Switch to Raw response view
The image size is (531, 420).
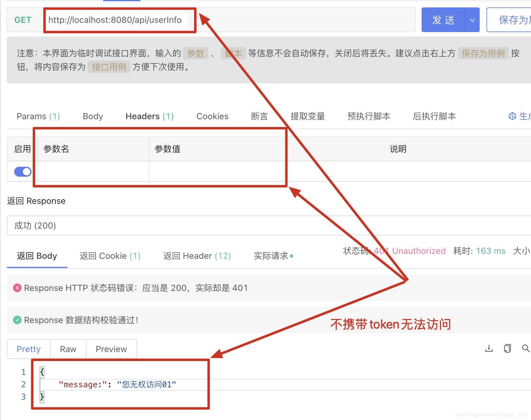[68, 349]
